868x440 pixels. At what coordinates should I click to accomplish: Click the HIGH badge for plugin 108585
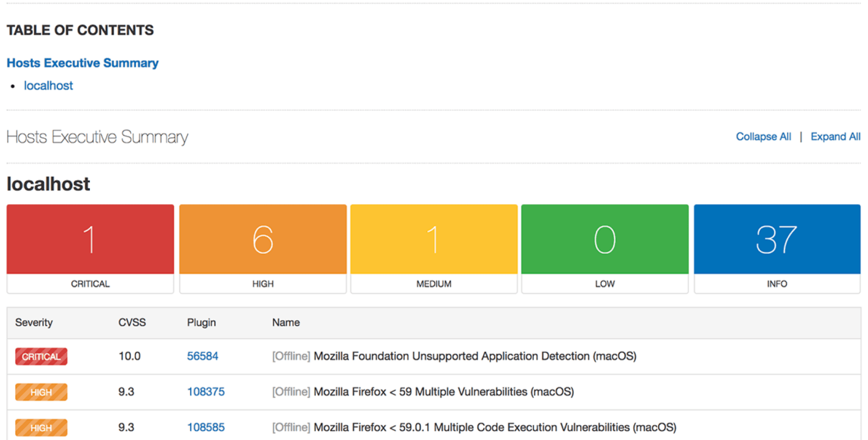pos(41,428)
